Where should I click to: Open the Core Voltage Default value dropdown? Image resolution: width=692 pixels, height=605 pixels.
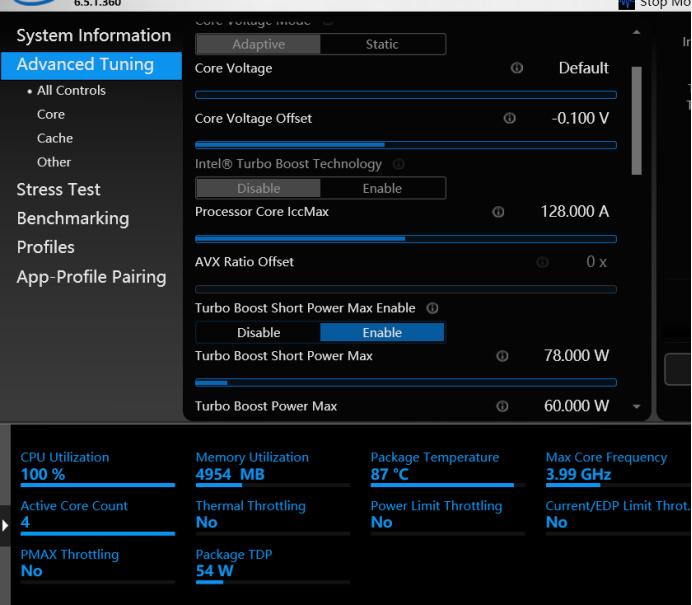pyautogui.click(x=583, y=69)
